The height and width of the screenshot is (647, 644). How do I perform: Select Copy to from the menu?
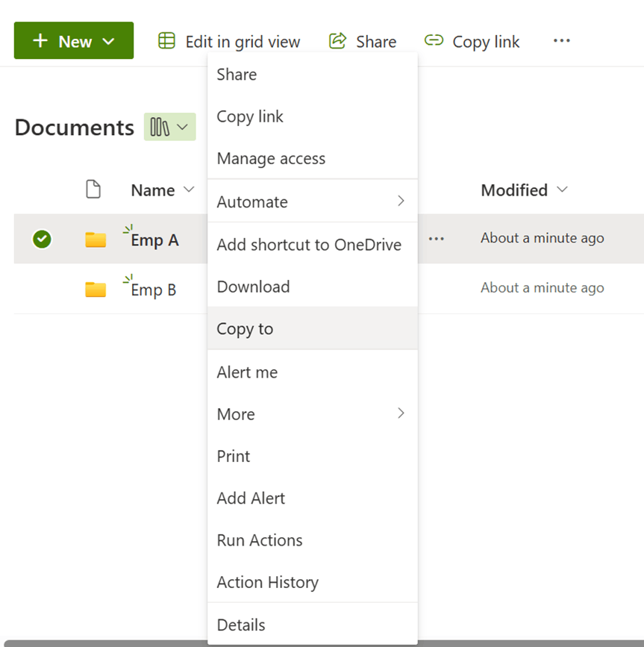(313, 329)
